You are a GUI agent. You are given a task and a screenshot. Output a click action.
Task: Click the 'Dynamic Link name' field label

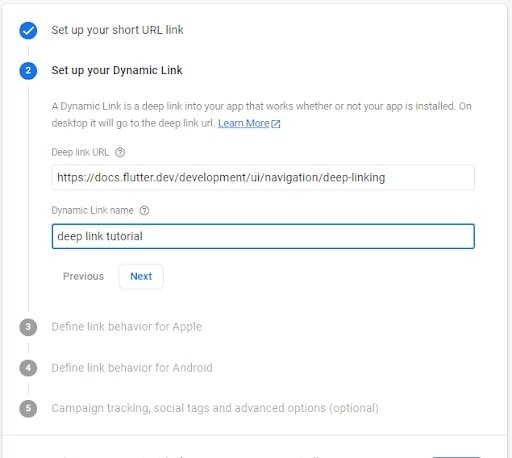pos(92,210)
